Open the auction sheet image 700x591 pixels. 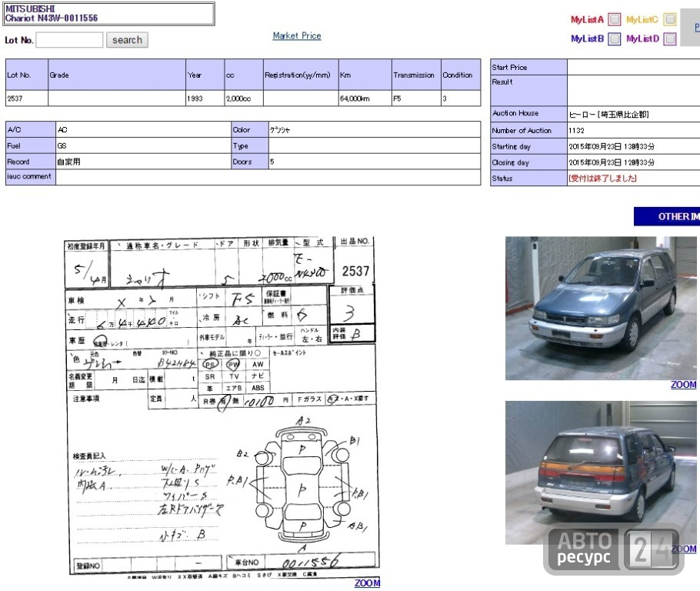click(x=221, y=406)
